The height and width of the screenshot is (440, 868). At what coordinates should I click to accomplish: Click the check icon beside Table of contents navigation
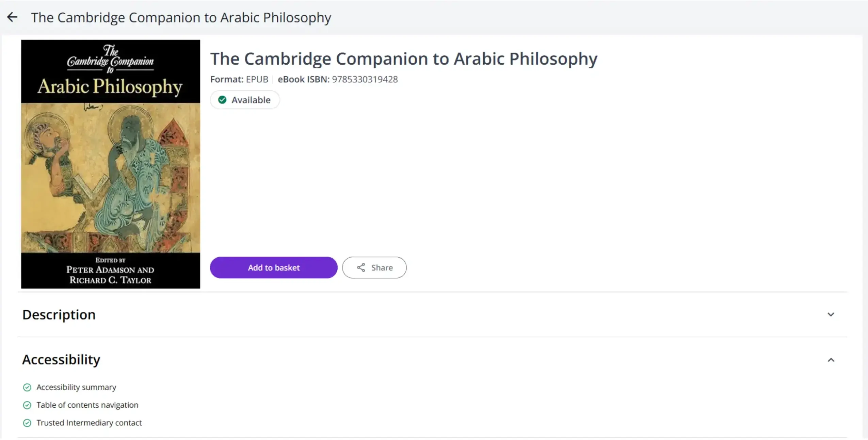pyautogui.click(x=27, y=405)
